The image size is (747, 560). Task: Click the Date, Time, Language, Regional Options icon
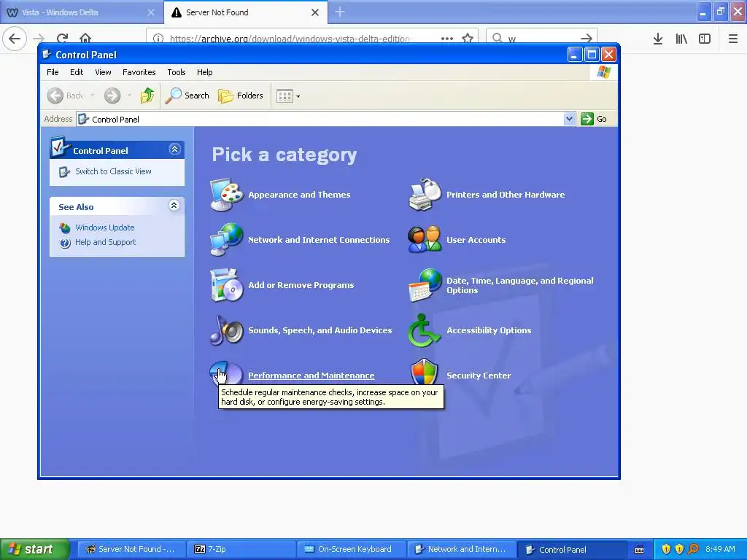point(425,285)
